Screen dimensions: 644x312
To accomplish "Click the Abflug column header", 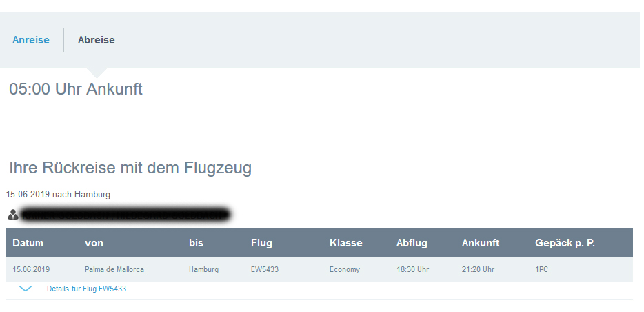I will 412,243.
